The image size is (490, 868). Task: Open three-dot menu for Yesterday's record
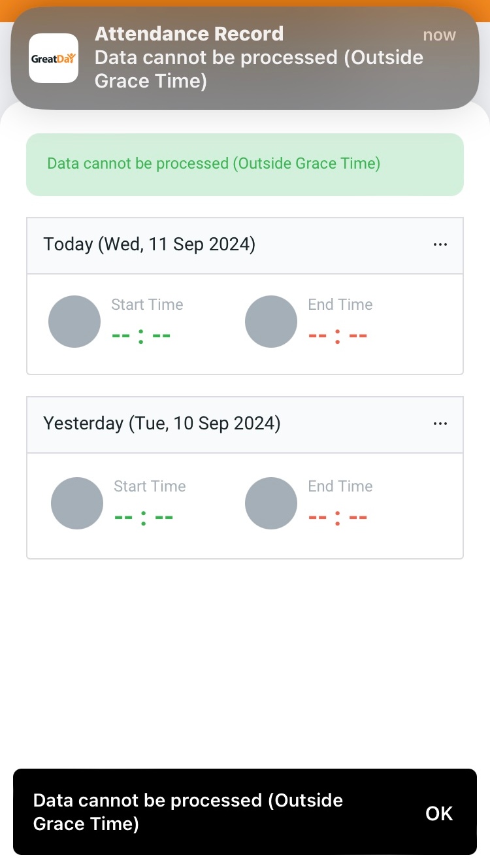[x=440, y=424]
